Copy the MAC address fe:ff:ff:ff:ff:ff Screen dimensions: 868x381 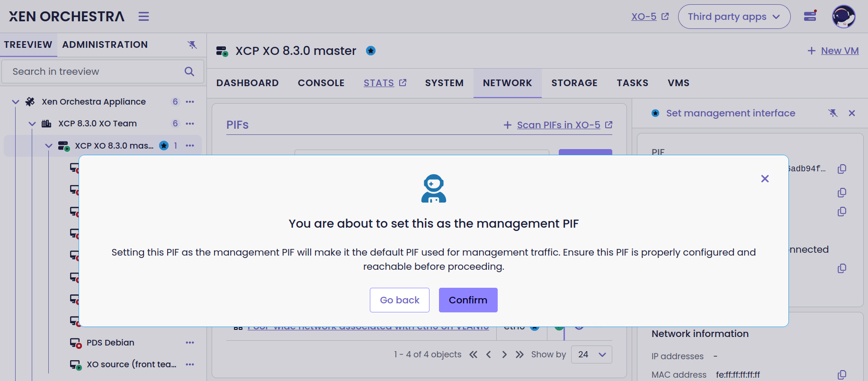tap(842, 375)
